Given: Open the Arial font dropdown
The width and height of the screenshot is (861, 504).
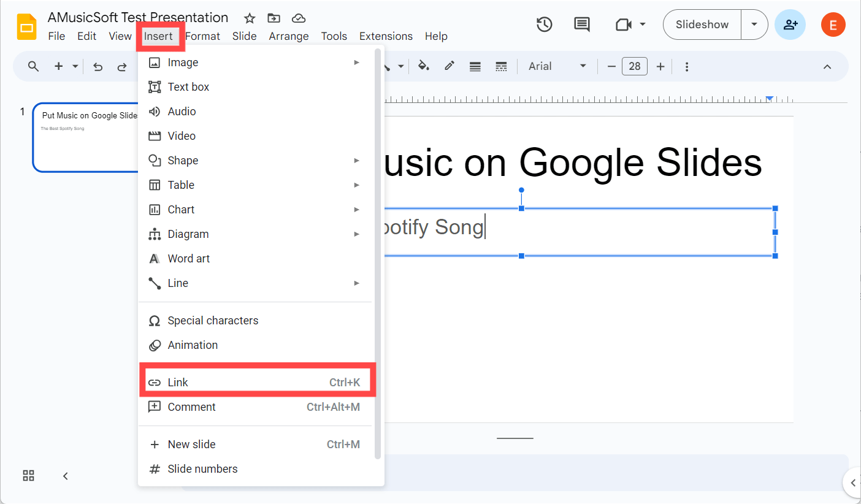Looking at the screenshot, I should pyautogui.click(x=557, y=66).
